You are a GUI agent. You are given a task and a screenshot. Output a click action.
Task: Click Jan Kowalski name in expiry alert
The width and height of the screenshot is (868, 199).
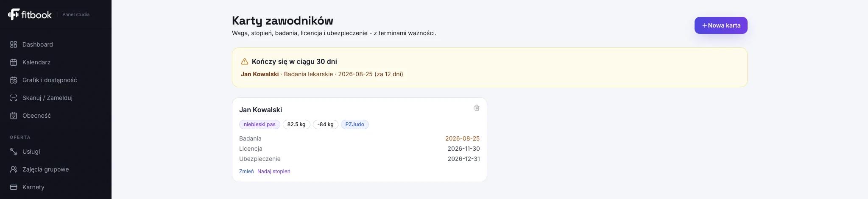260,74
